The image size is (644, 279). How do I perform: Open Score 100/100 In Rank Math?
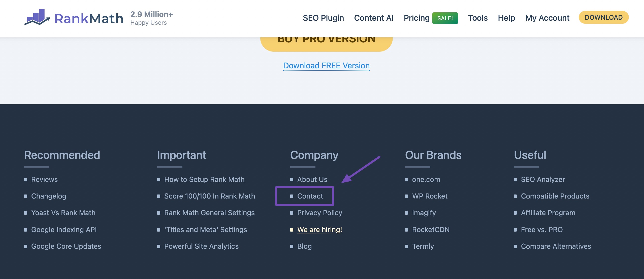[209, 196]
